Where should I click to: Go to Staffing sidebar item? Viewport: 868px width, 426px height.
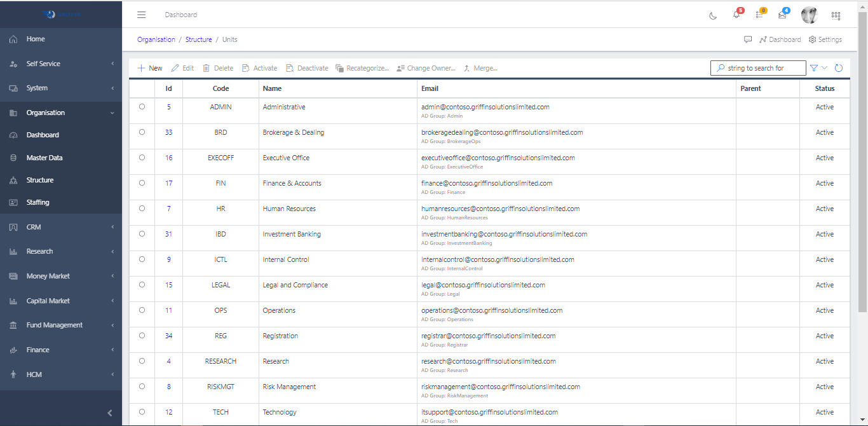[38, 202]
